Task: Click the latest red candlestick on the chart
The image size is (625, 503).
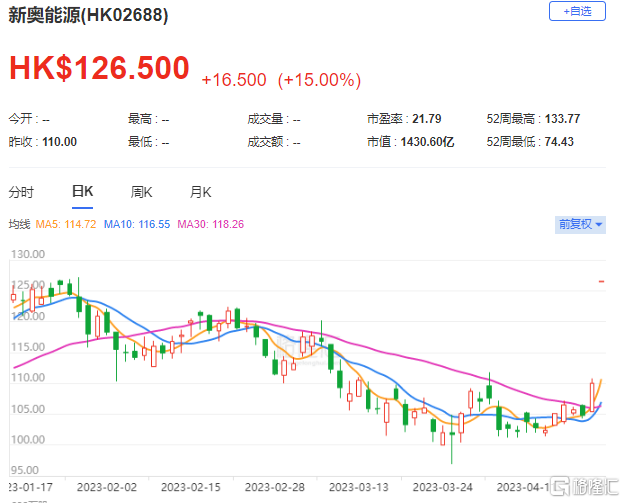Action: coord(592,396)
